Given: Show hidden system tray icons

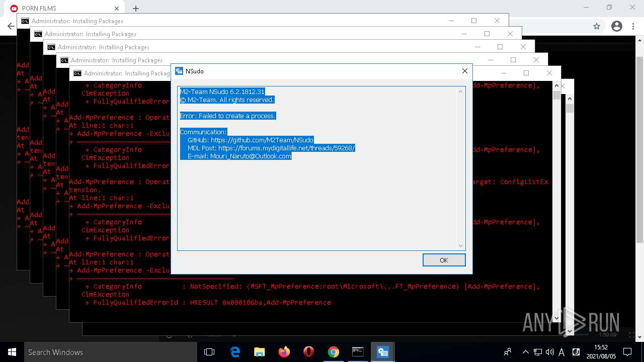Looking at the screenshot, I should 526,352.
